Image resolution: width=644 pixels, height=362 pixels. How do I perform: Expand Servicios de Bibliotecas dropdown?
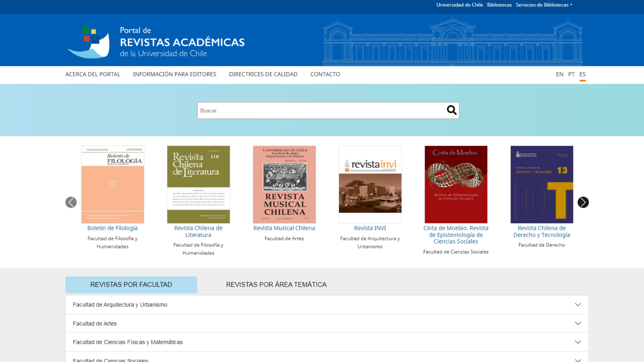544,5
